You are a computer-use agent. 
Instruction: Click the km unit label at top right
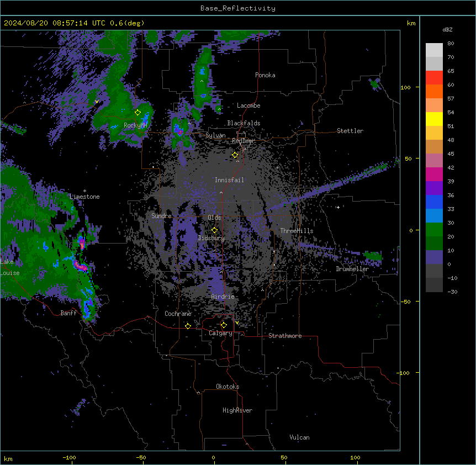[x=411, y=23]
